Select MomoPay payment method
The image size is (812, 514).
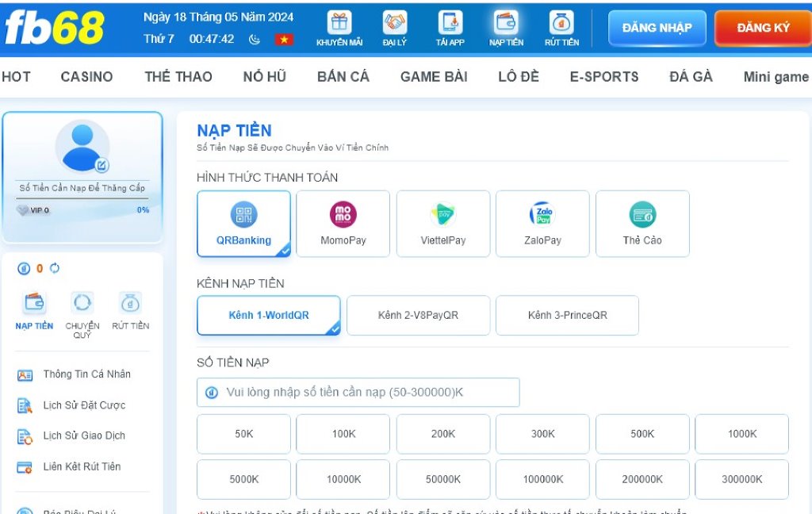(x=343, y=223)
